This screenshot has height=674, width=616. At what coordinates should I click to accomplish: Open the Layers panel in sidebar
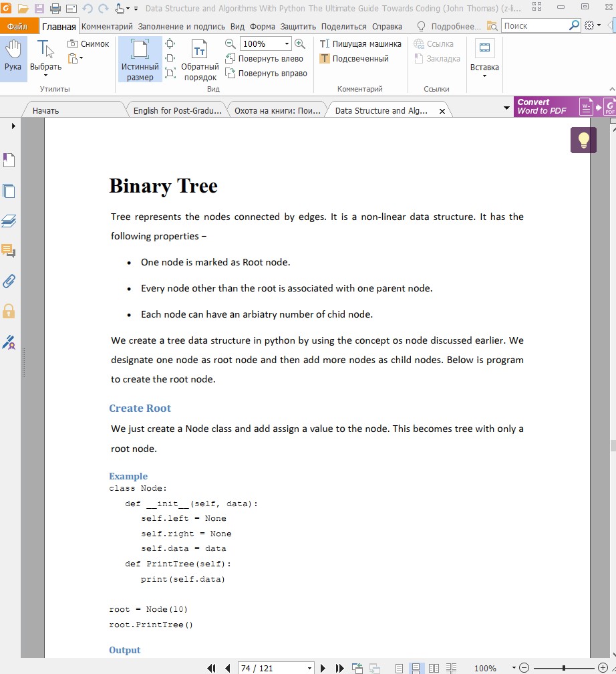[x=9, y=221]
